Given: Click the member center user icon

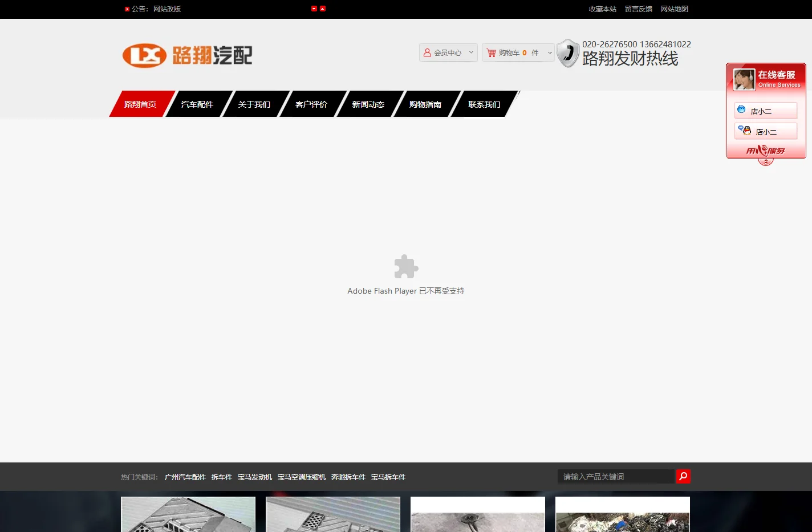Looking at the screenshot, I should pyautogui.click(x=427, y=52).
